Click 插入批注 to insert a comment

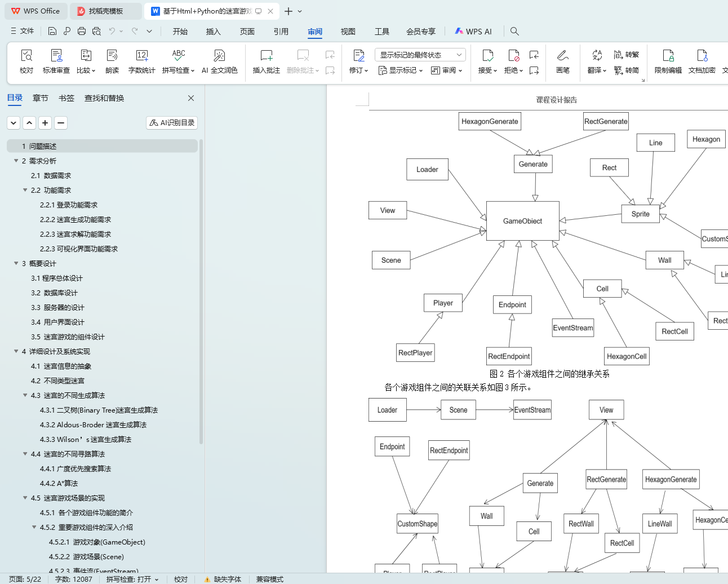click(x=267, y=61)
